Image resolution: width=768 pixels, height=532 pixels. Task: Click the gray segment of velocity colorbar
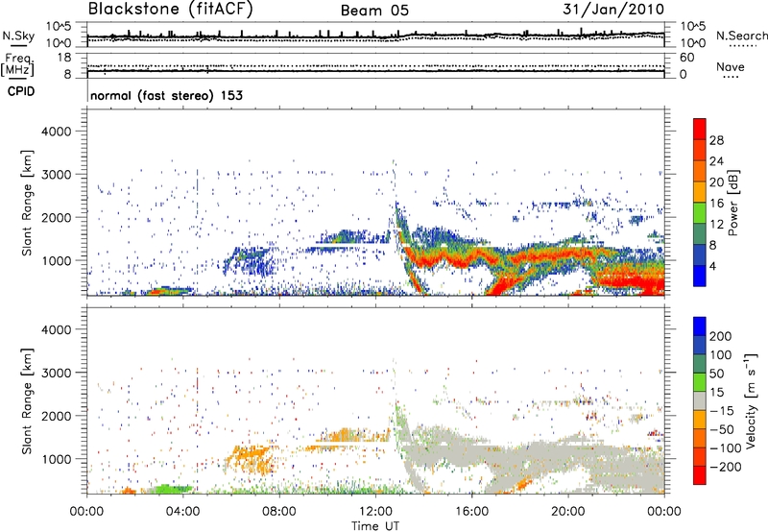(700, 400)
